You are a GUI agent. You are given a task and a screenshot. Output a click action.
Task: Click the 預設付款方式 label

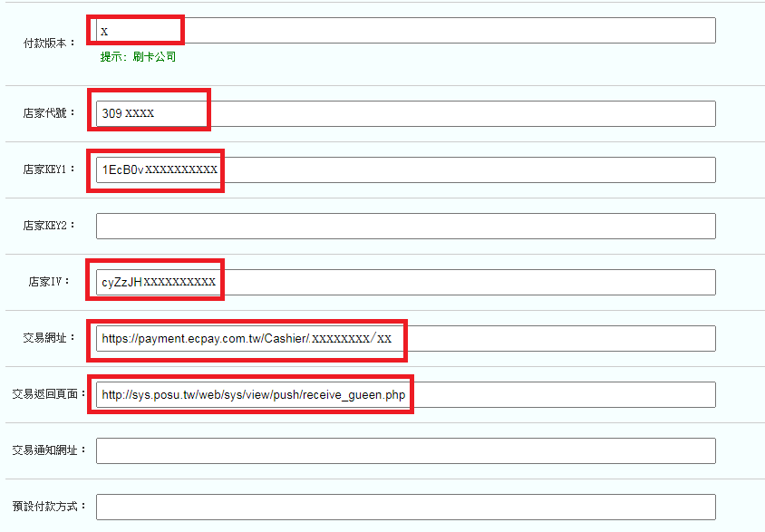point(49,507)
